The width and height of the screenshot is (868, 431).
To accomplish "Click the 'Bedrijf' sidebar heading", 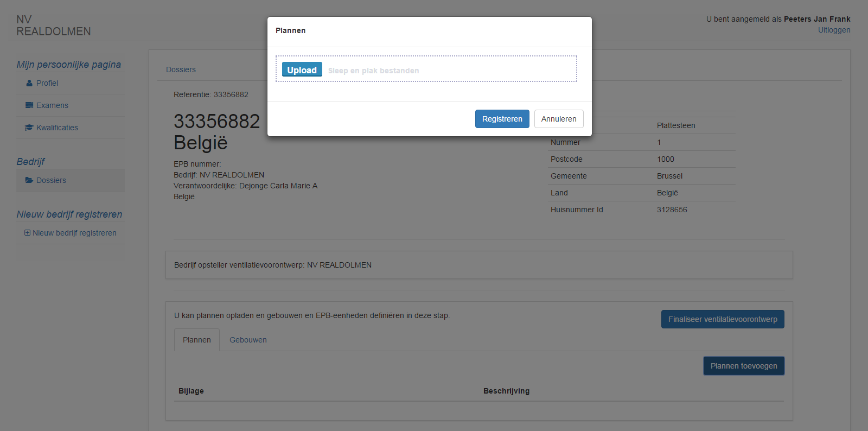I will pos(30,162).
